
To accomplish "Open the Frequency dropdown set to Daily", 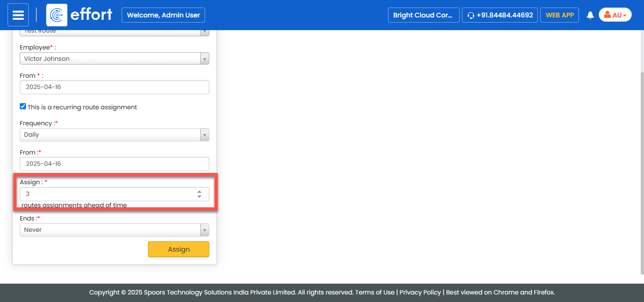I will [114, 135].
